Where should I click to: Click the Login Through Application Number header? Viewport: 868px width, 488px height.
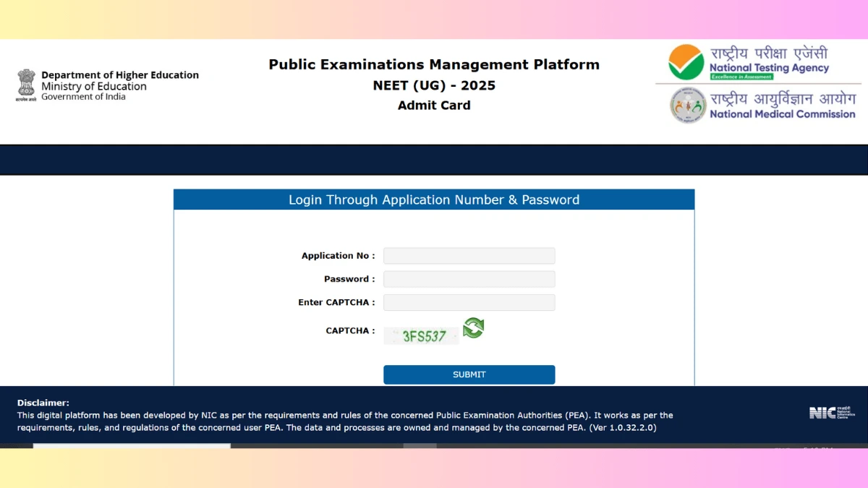pyautogui.click(x=434, y=200)
